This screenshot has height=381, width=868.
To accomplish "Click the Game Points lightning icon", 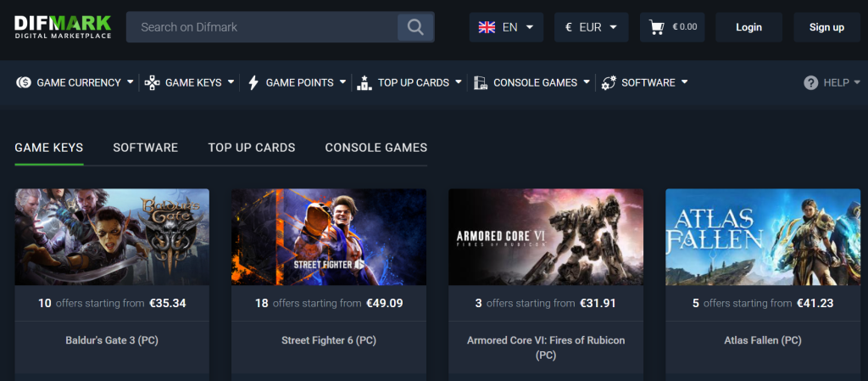I will point(253,82).
